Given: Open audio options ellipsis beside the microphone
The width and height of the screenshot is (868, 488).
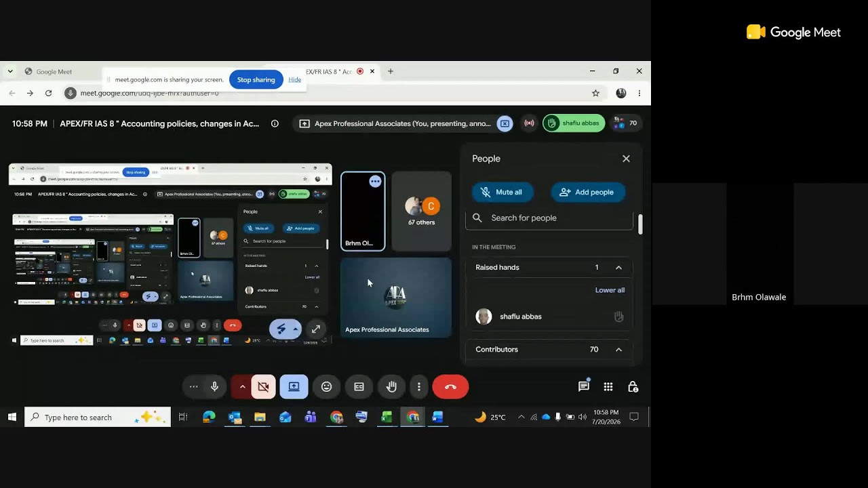Looking at the screenshot, I should pyautogui.click(x=193, y=387).
